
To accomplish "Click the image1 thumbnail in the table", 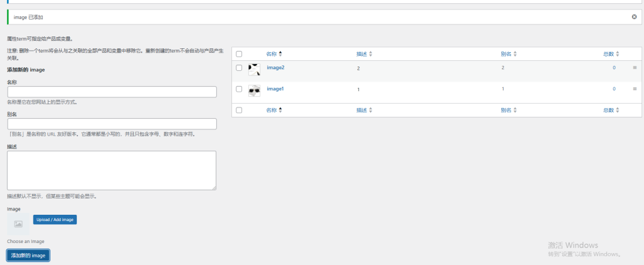I will (254, 90).
